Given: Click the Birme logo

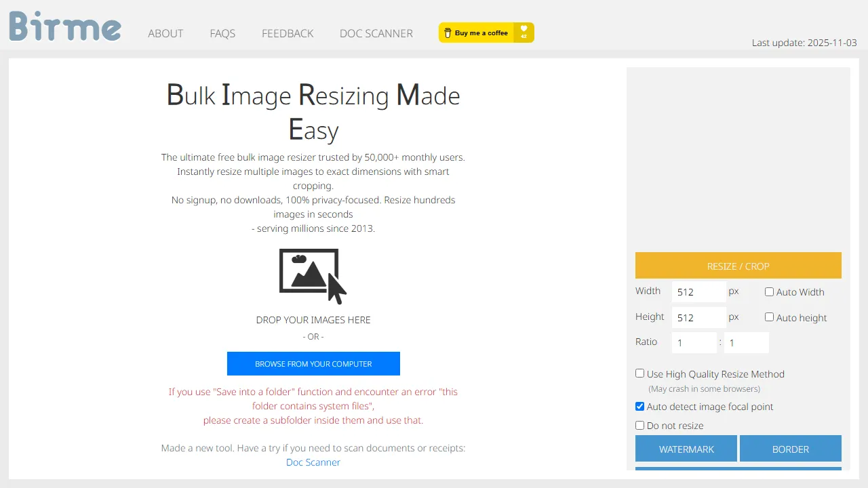Looking at the screenshot, I should (64, 27).
